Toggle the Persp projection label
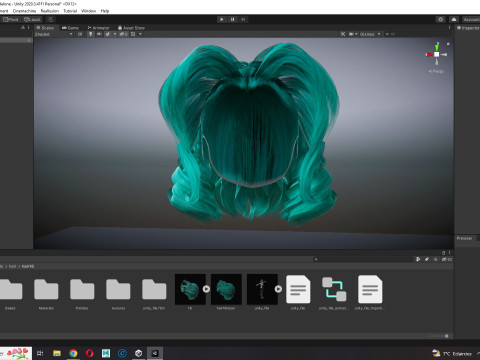This screenshot has width=480, height=360. click(436, 71)
